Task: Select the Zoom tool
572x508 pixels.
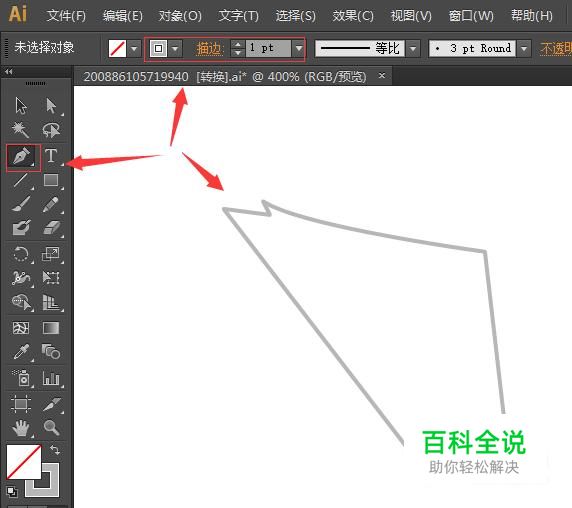Action: [51, 428]
